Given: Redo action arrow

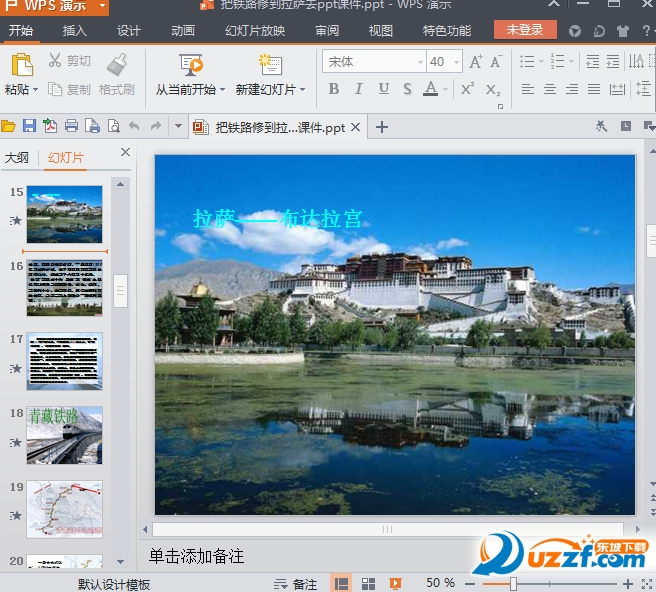Looking at the screenshot, I should pos(156,126).
